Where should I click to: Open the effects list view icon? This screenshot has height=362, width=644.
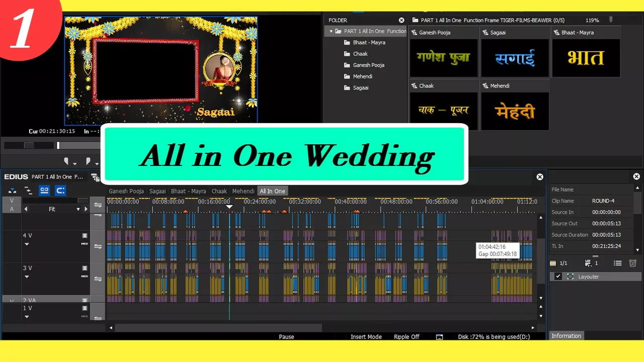[618, 263]
